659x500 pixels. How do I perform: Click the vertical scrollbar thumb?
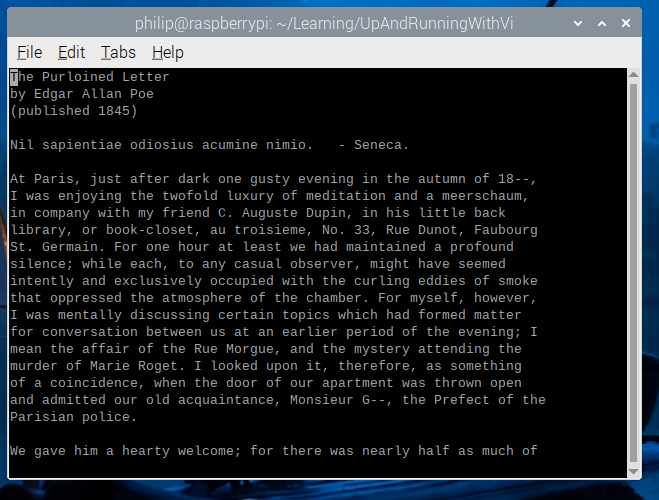click(634, 273)
